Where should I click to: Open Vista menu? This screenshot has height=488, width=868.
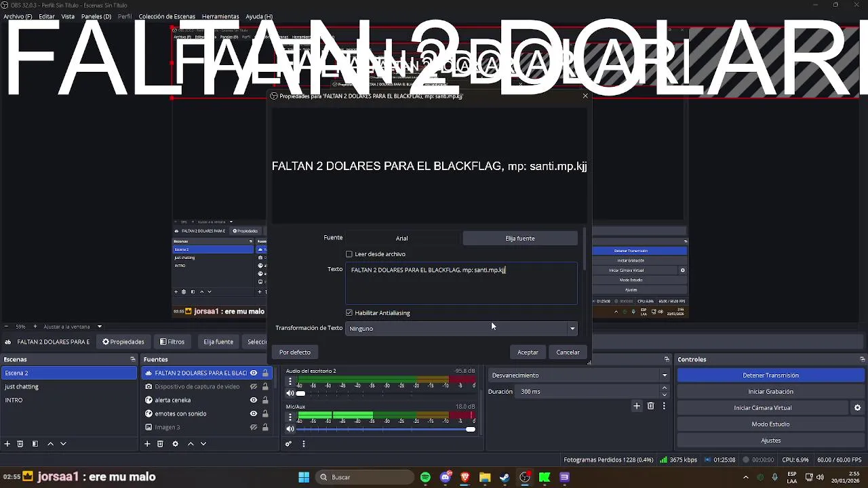click(68, 16)
